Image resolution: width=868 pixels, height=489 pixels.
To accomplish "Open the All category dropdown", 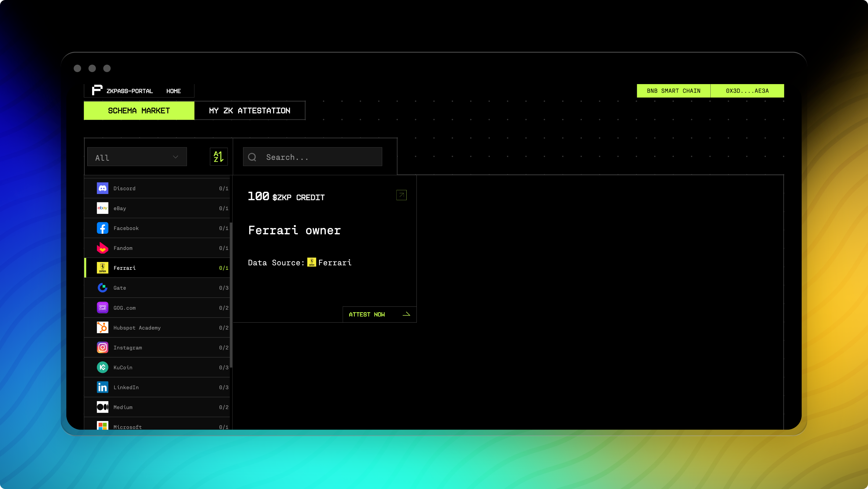I will pos(137,157).
